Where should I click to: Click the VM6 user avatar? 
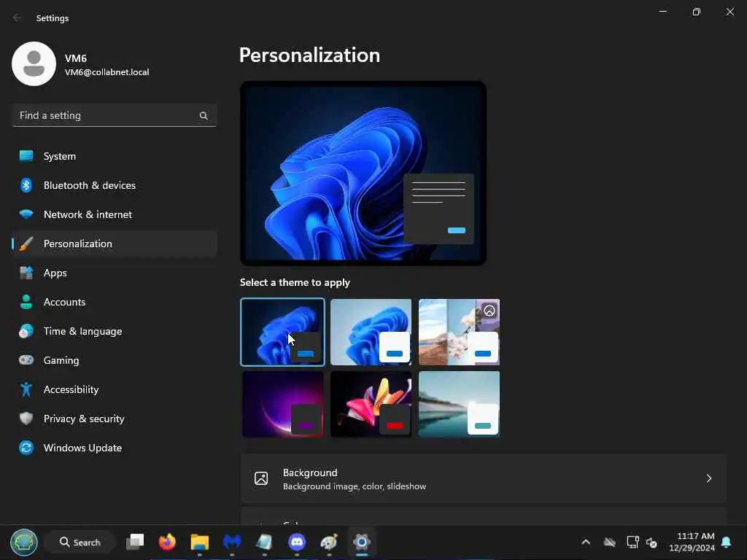(x=34, y=64)
